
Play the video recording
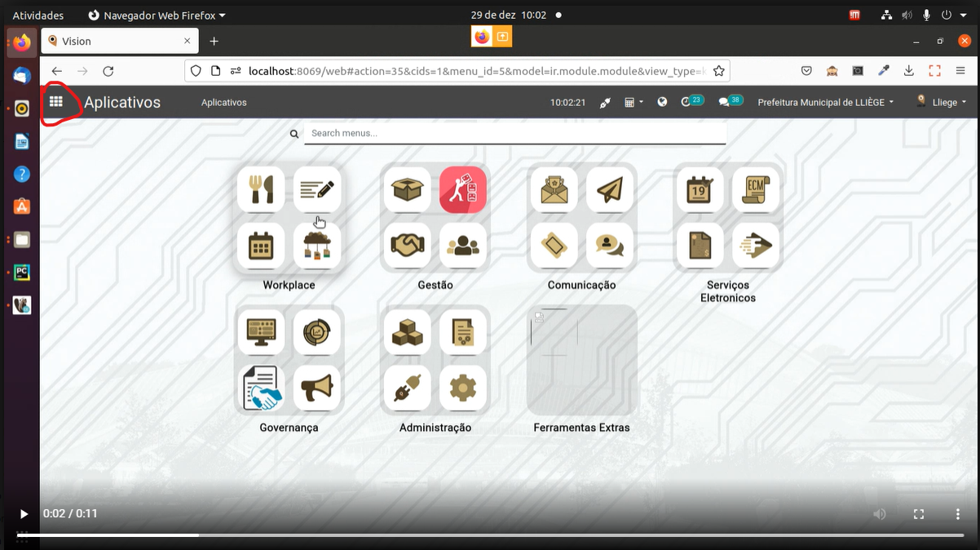click(x=24, y=514)
